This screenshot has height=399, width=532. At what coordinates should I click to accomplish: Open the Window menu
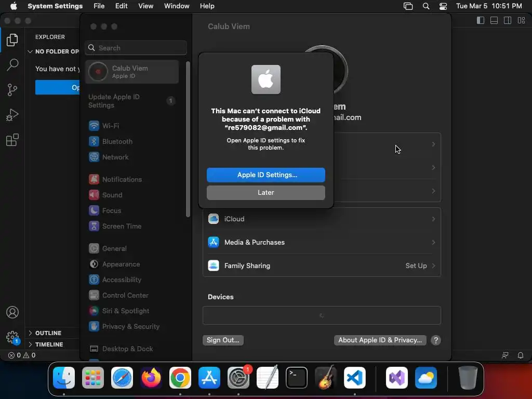[177, 6]
